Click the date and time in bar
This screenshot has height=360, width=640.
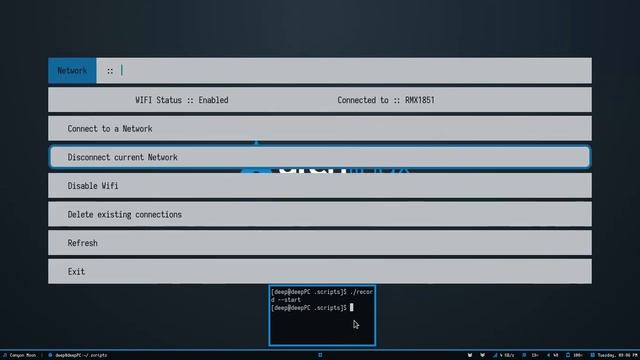(613, 356)
